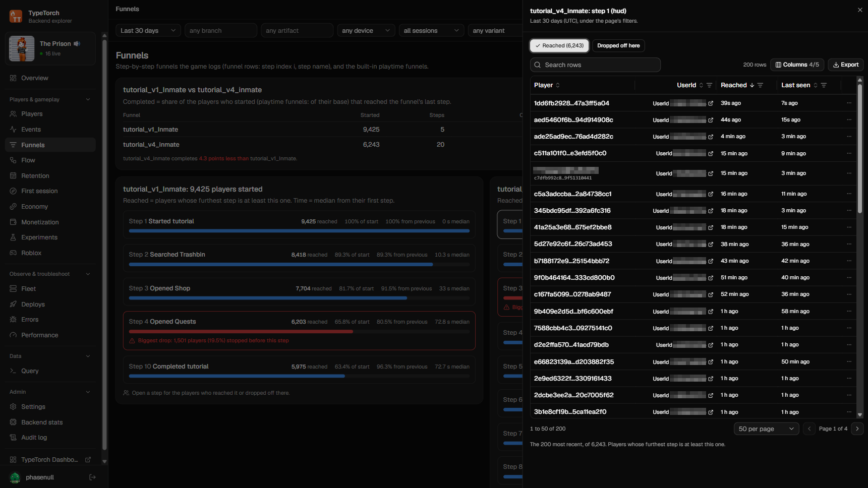Open external link icon of TypeTorch Dashboard
Screen dimensions: 868x488
point(88,459)
